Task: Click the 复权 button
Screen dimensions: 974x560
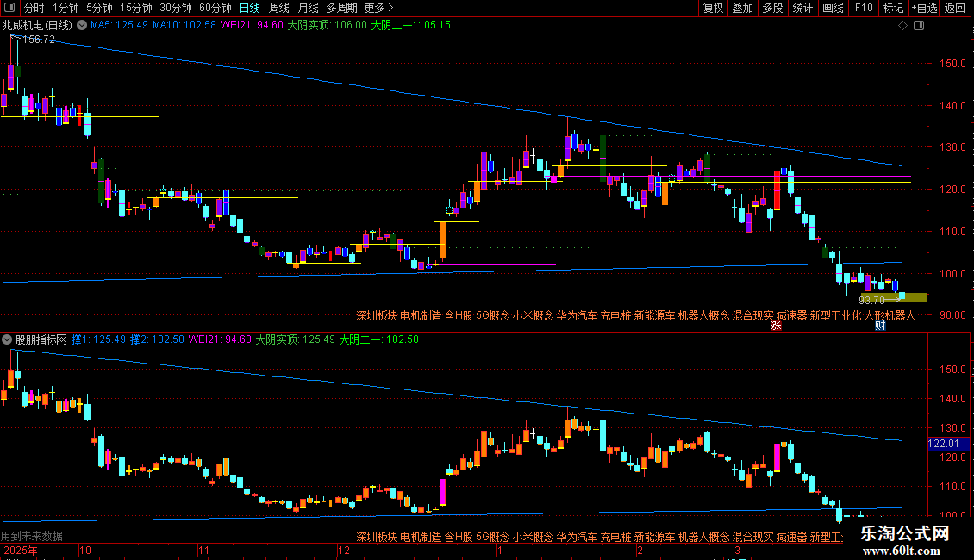Action: 713,8
